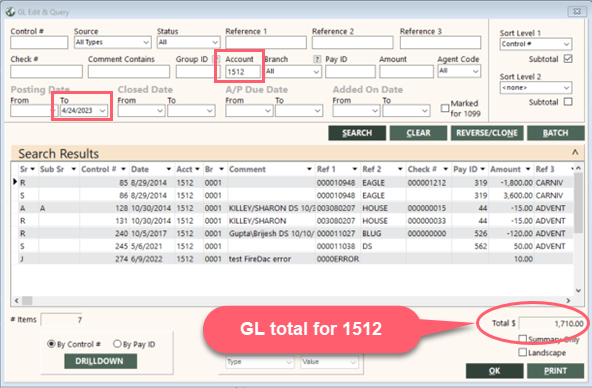The height and width of the screenshot is (388, 592).
Task: Toggle Sort Level 2 Subtotal checkbox
Action: [568, 102]
